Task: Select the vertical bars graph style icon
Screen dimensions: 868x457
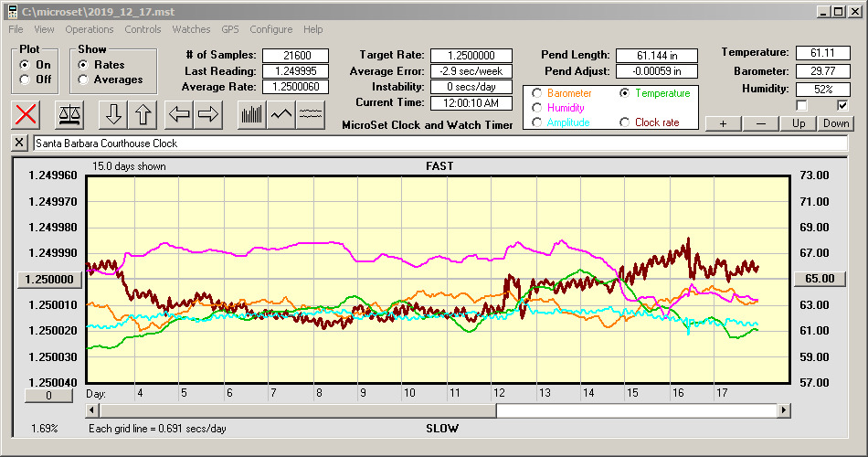Action: [251, 114]
